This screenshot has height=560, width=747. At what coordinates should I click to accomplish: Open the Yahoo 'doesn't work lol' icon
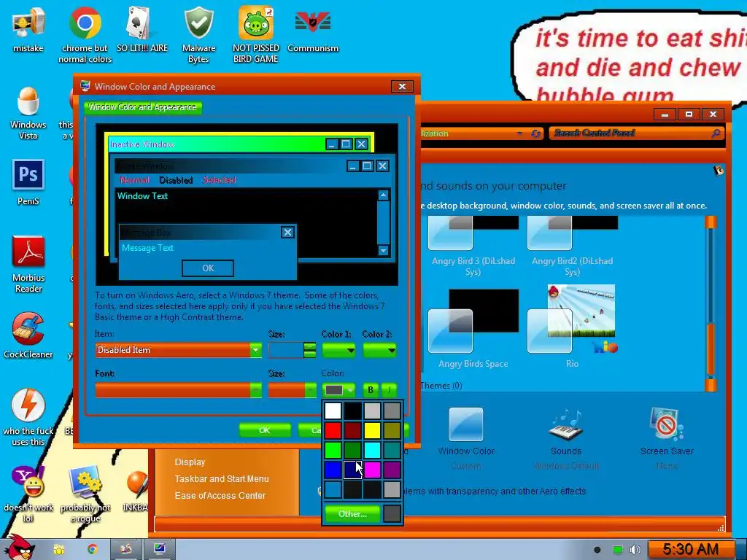[x=28, y=494]
